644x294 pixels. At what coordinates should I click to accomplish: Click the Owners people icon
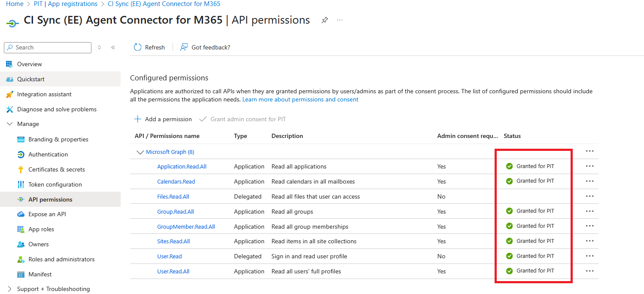coord(21,244)
